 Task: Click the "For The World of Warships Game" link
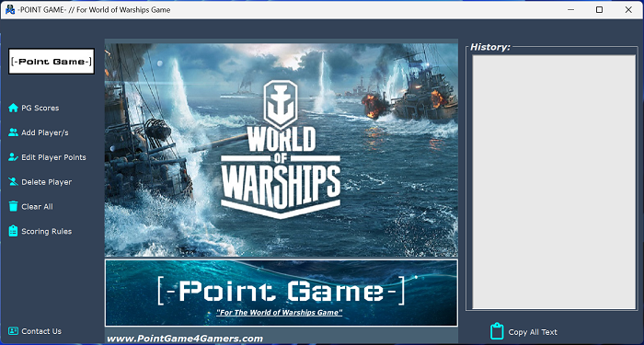coord(280,313)
